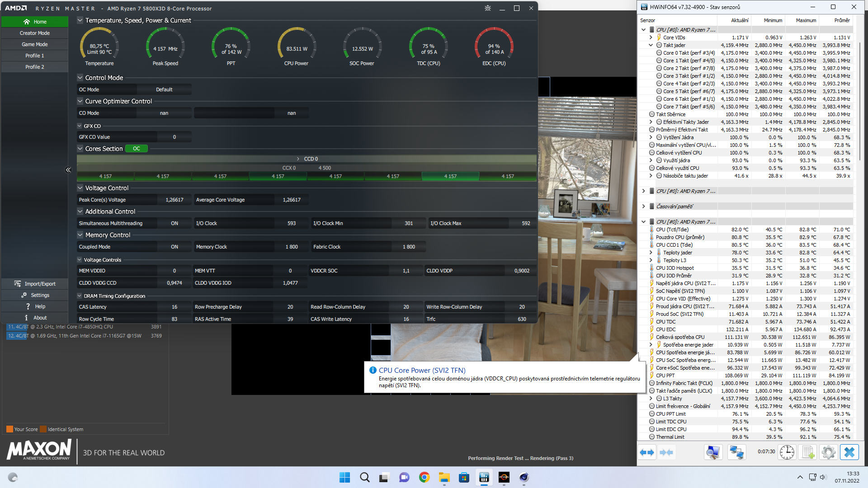Reset sensor min/max with clock icon
This screenshot has height=488, width=868.
tap(787, 452)
